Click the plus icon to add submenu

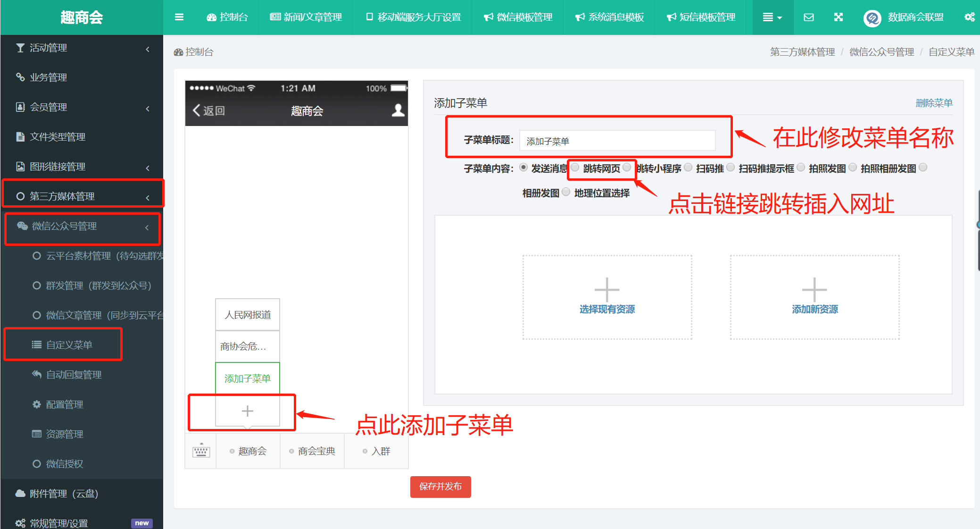pyautogui.click(x=247, y=411)
